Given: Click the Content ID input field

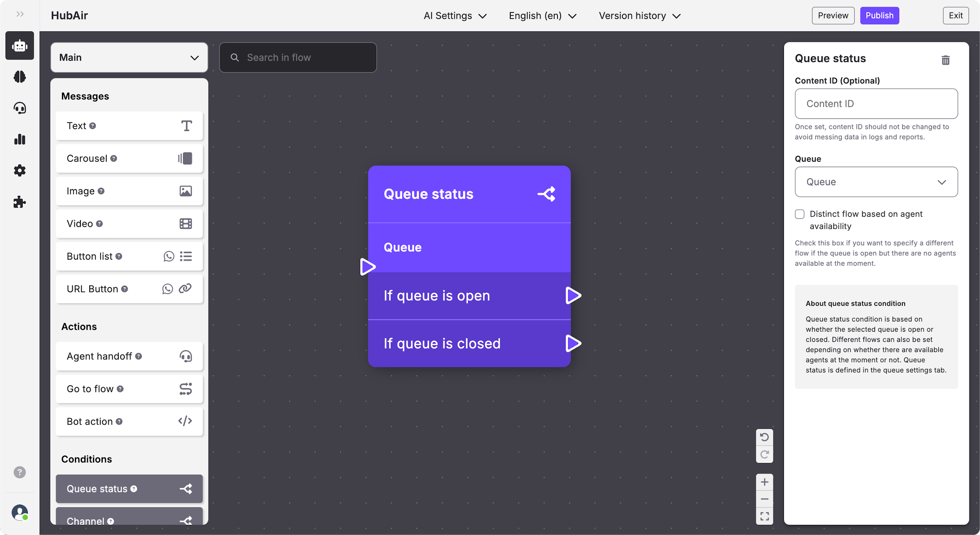Looking at the screenshot, I should point(876,104).
